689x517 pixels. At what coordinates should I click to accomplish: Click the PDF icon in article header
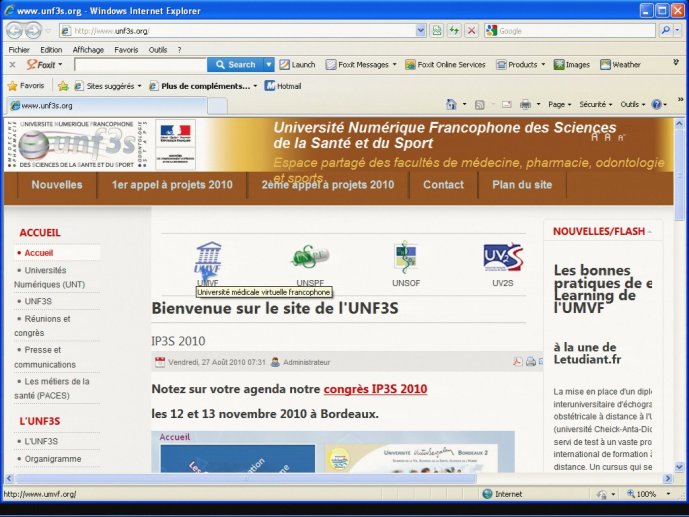pyautogui.click(x=518, y=362)
